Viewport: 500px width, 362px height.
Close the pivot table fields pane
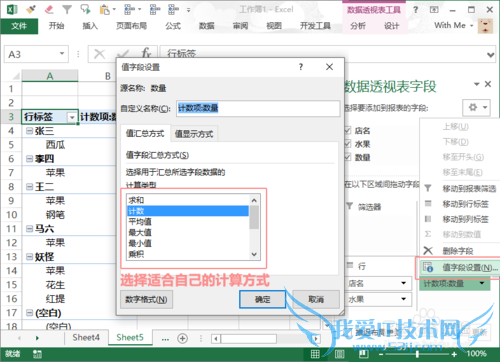(x=488, y=84)
